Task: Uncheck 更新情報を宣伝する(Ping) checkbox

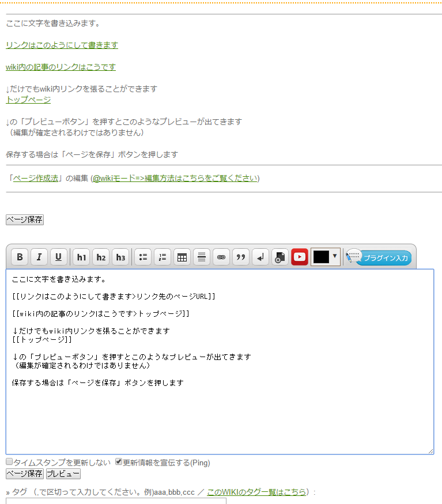Action: [119, 462]
